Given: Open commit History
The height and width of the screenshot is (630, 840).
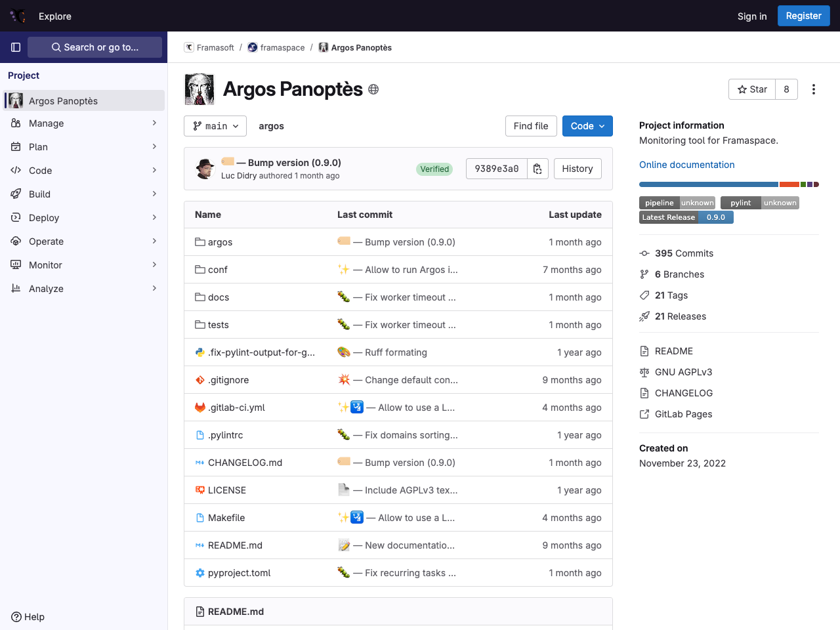Looking at the screenshot, I should pos(577,169).
